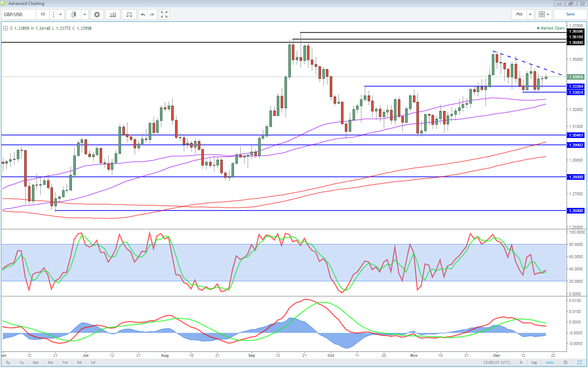588x368 pixels.
Task: Select the 5y time range
Action: point(8,362)
